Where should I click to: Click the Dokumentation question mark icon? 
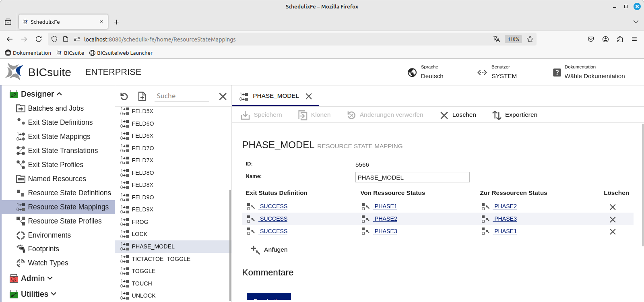tap(557, 72)
